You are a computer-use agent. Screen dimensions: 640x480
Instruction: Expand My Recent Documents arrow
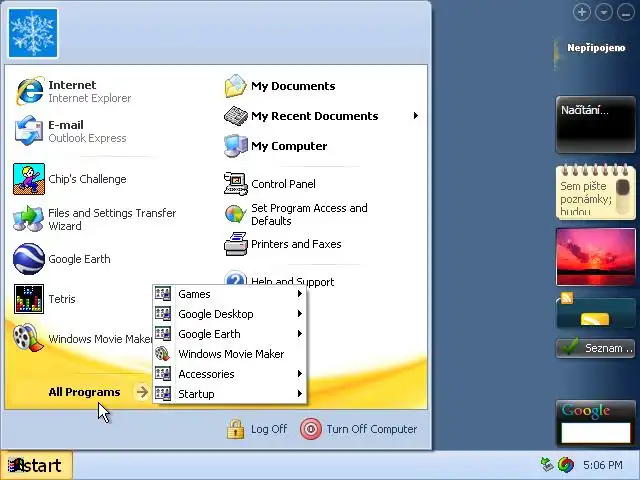click(416, 116)
